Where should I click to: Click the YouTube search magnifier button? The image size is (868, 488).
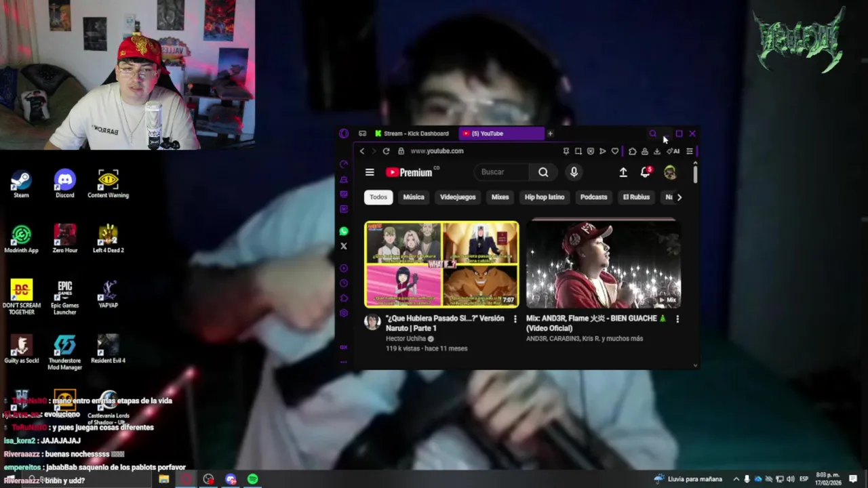point(543,172)
